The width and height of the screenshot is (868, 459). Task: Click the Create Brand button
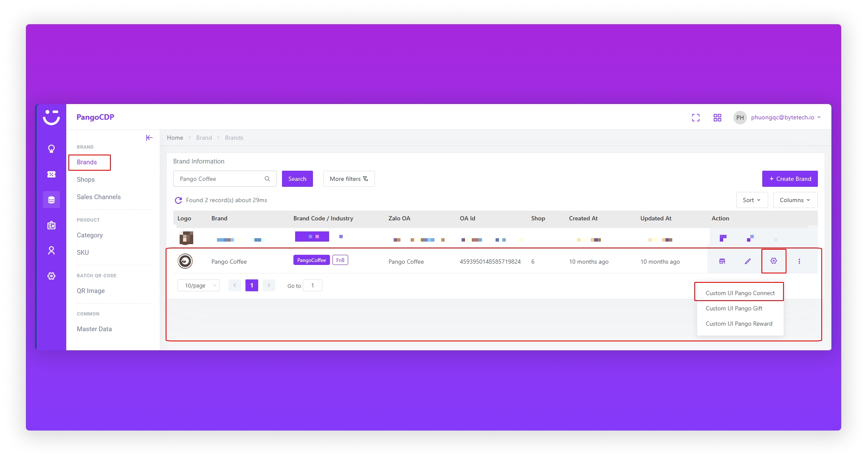[x=790, y=179]
